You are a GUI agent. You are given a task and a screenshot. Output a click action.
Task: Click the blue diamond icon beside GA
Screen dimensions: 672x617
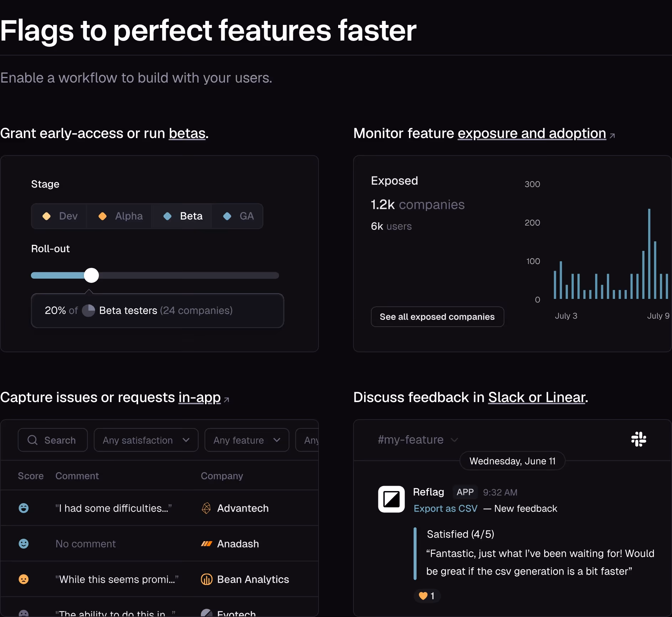[227, 216]
